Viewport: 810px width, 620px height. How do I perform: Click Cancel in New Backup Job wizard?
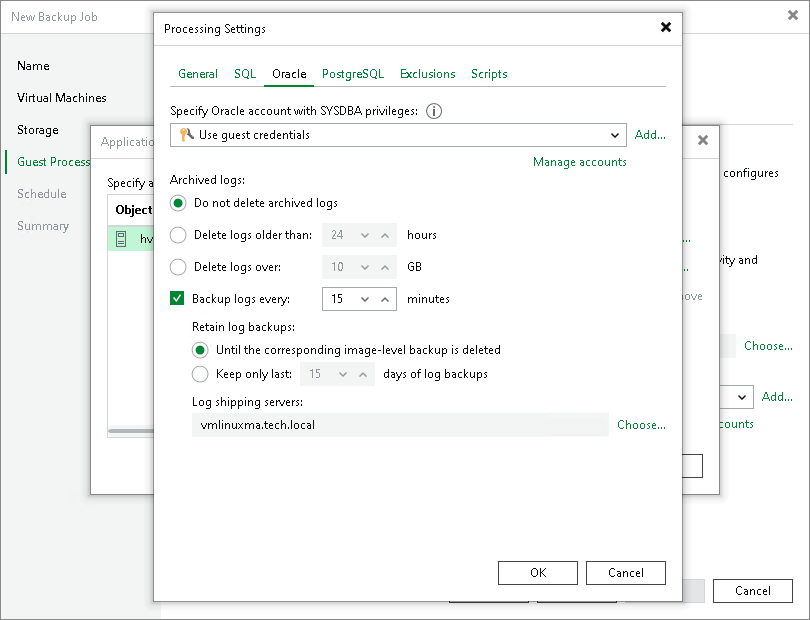coord(753,591)
